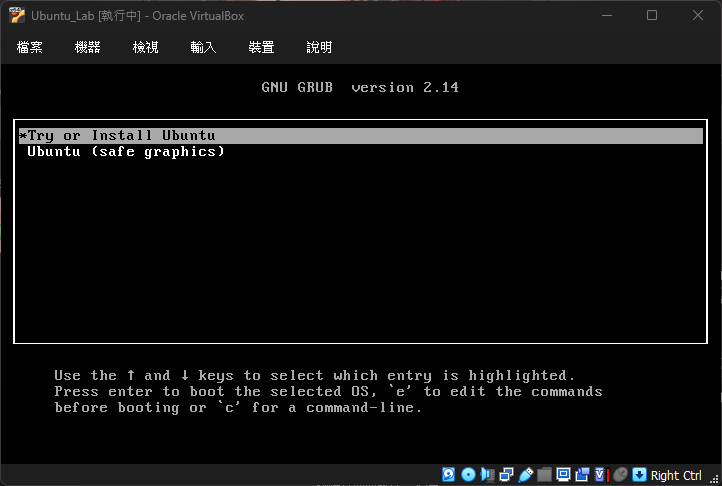Minimize the VirtualBox window
The image size is (722, 486).
tap(607, 15)
